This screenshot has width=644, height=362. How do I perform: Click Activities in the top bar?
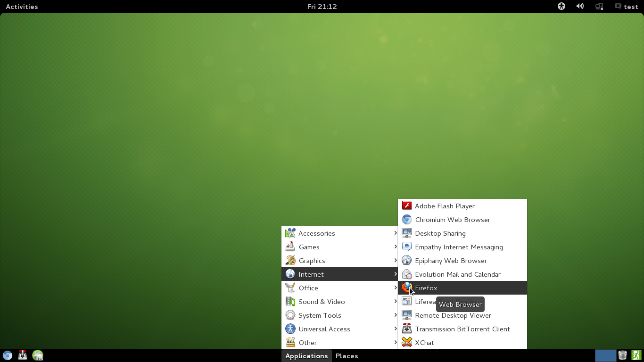pos(22,6)
